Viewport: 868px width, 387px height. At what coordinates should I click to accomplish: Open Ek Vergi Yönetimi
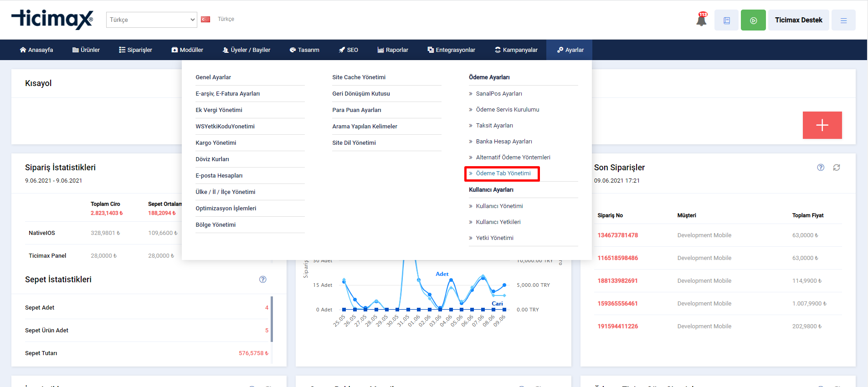(x=219, y=110)
